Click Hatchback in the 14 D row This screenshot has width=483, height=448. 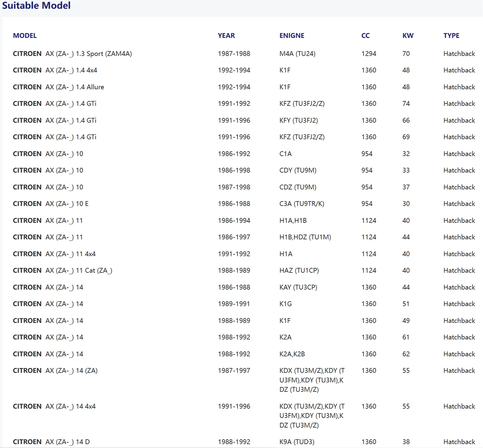[x=459, y=442]
